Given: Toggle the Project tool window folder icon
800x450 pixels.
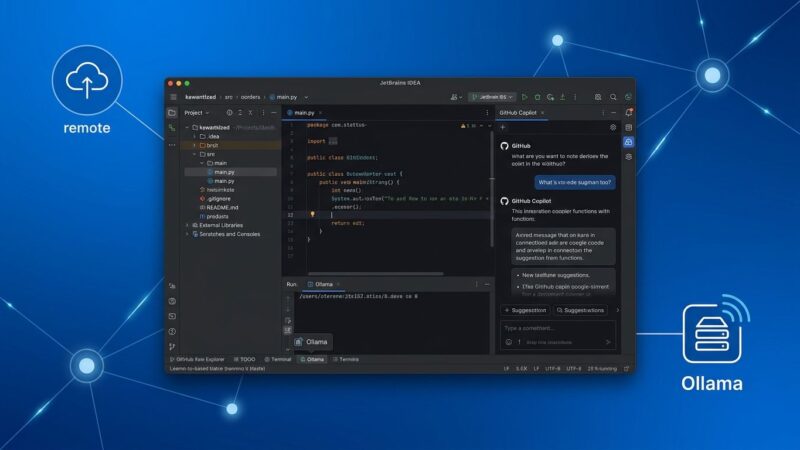Looking at the screenshot, I should 172,113.
